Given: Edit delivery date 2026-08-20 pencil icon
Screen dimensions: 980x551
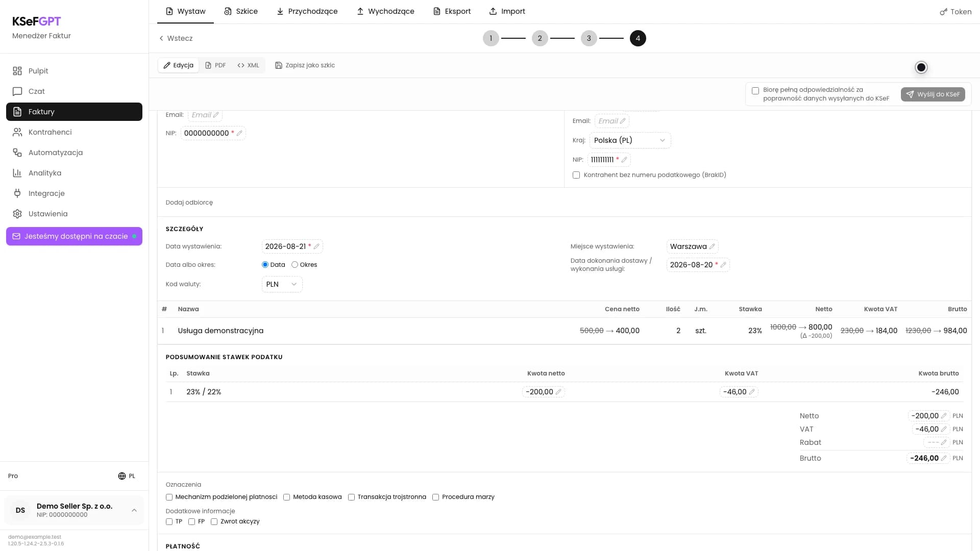Looking at the screenshot, I should point(723,265).
